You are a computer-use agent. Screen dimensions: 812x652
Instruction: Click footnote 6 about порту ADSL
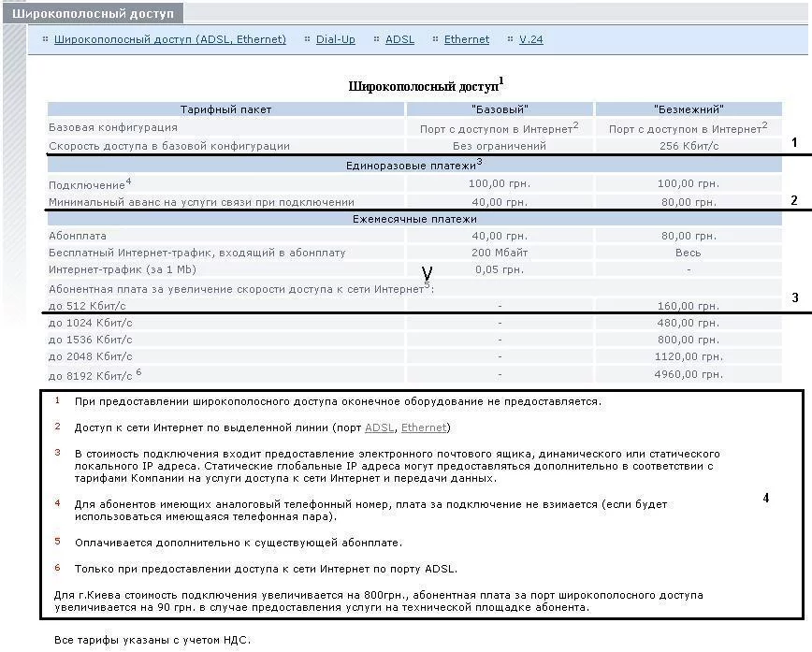(x=266, y=569)
